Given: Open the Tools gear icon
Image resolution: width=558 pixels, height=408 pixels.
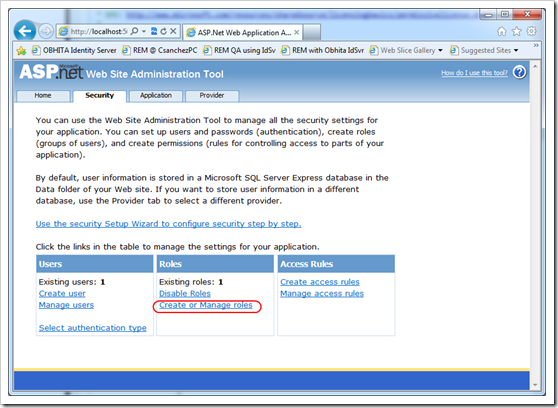Looking at the screenshot, I should tap(531, 31).
